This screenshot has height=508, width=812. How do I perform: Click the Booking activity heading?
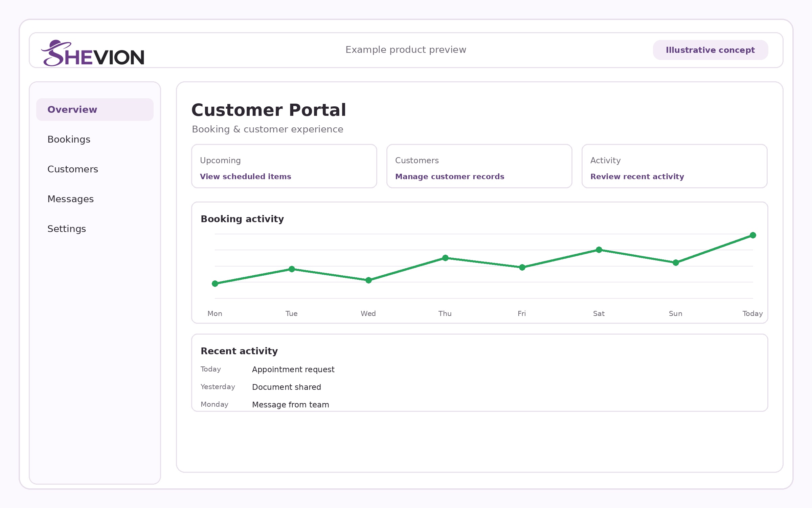242,219
